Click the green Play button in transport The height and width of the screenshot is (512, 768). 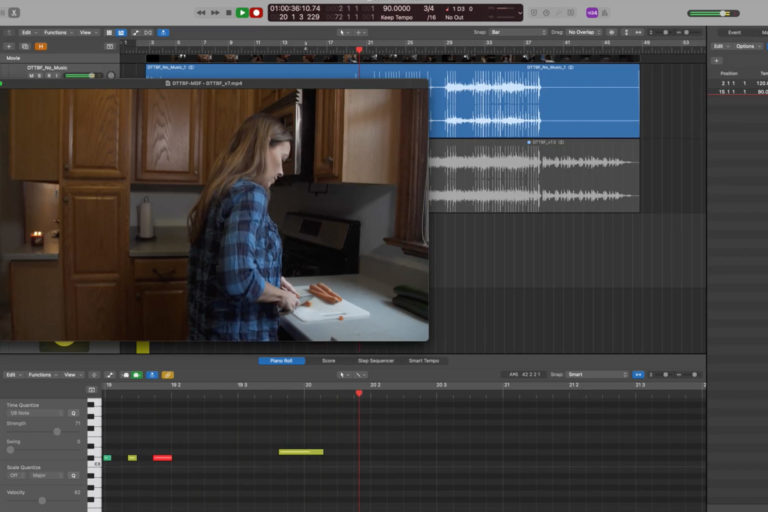[242, 12]
